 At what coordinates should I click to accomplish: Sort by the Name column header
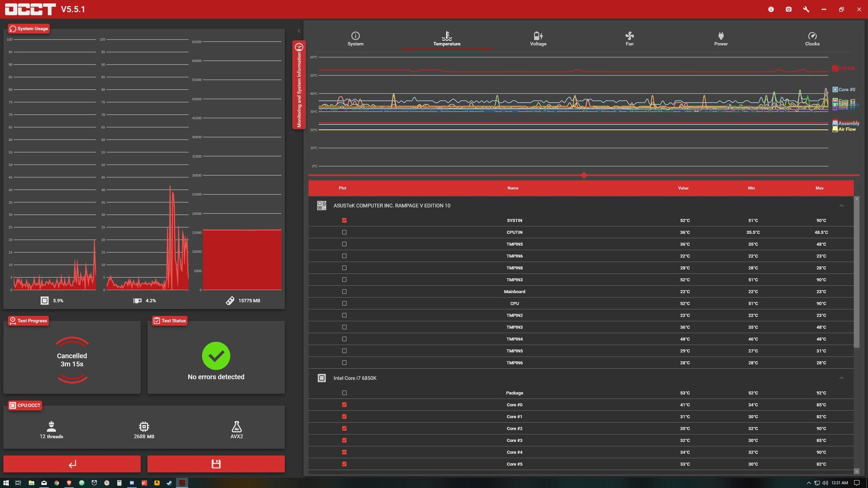[513, 188]
